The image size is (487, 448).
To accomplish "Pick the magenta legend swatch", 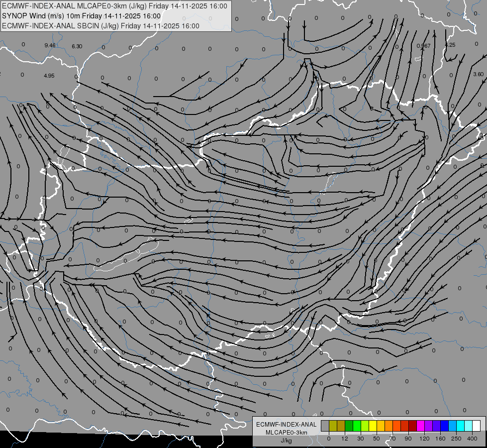I will coord(421,426).
